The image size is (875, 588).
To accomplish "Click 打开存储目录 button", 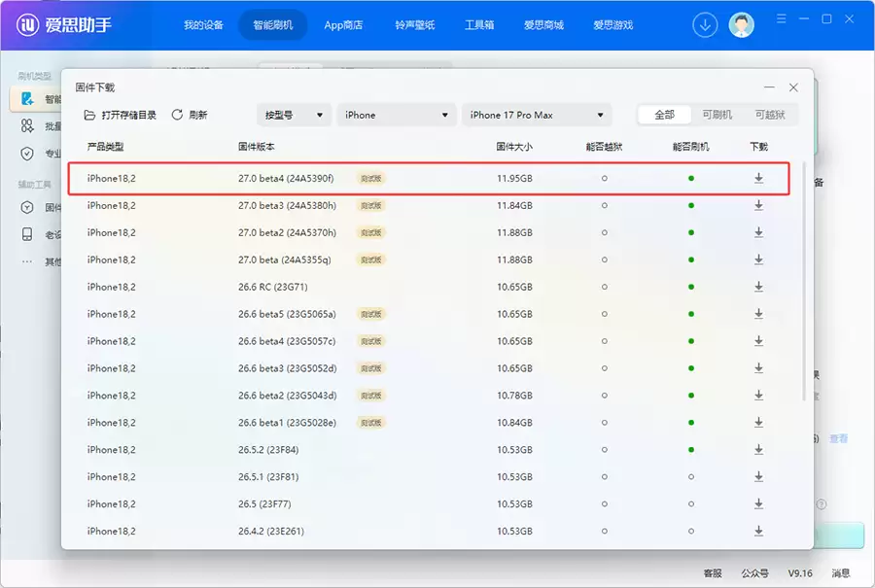I will (x=120, y=115).
